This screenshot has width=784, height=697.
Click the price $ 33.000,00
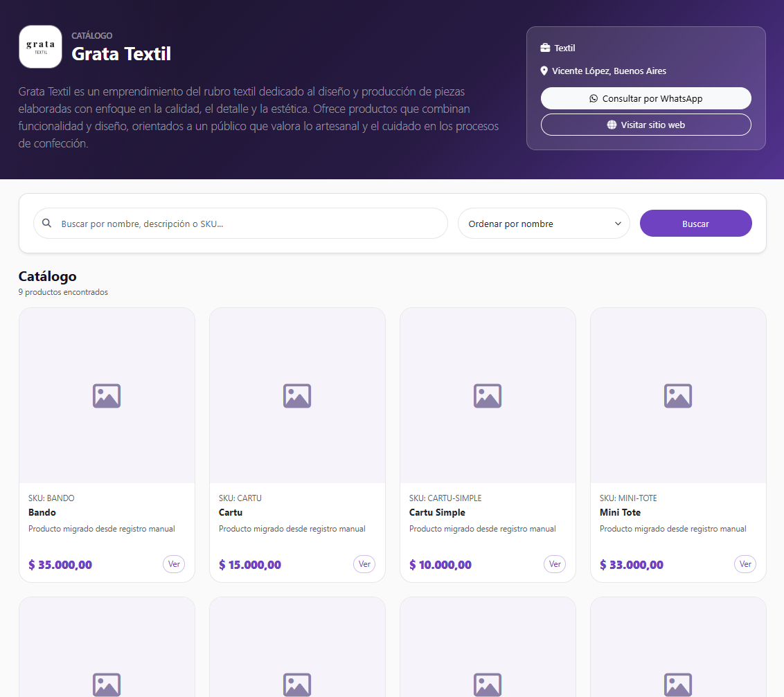click(x=632, y=565)
